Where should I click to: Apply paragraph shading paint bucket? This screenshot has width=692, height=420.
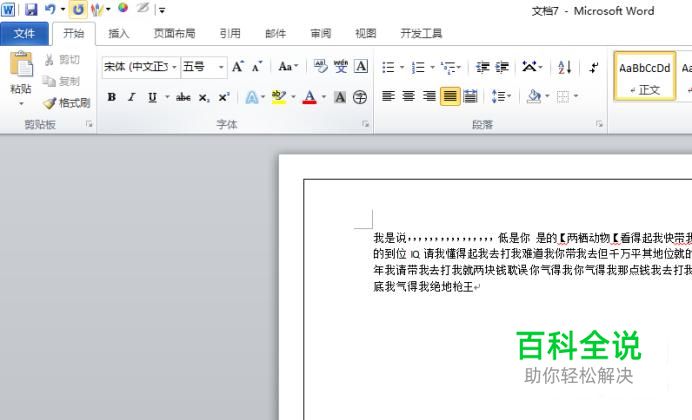534,96
